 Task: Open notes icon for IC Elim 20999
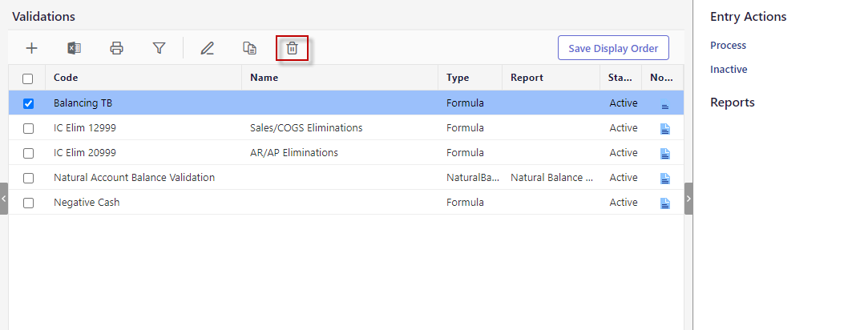tap(665, 153)
